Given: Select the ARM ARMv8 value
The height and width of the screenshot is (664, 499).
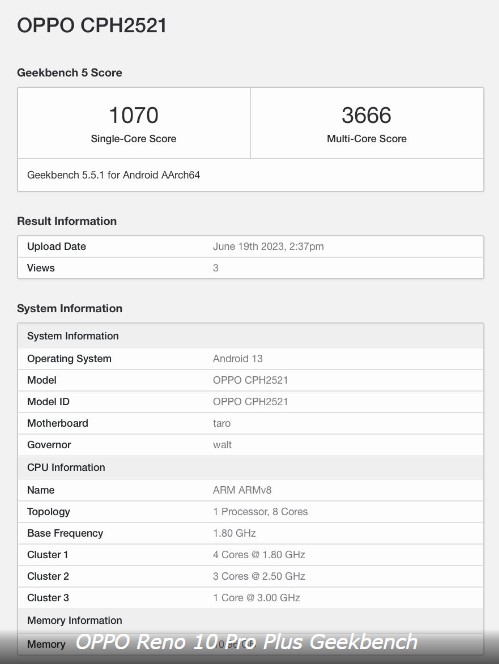Looking at the screenshot, I should tap(242, 490).
